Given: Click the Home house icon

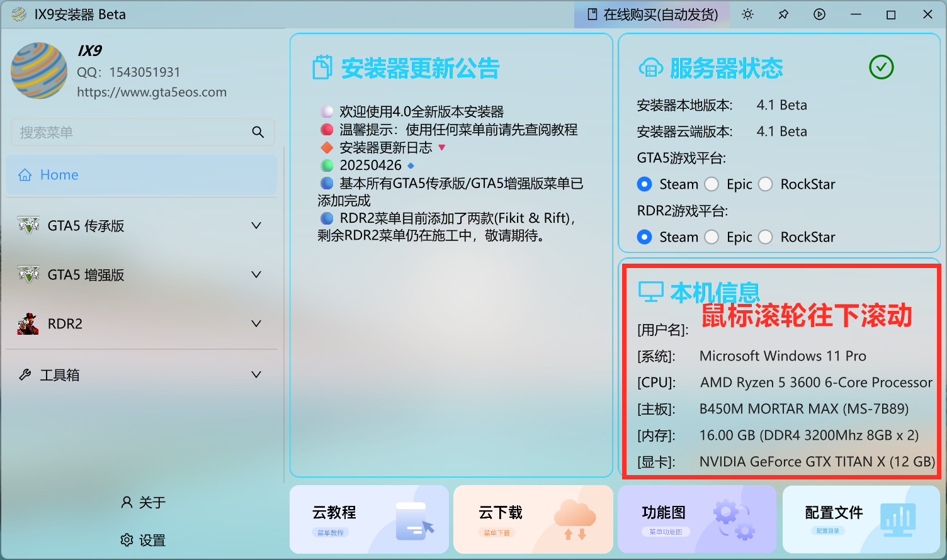Looking at the screenshot, I should click(x=25, y=175).
